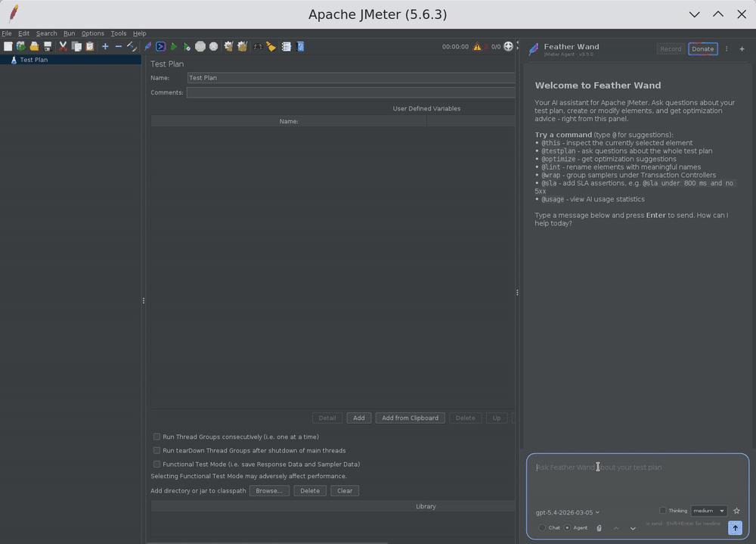Click the plus new chat icon
The image size is (756, 544).
[742, 48]
